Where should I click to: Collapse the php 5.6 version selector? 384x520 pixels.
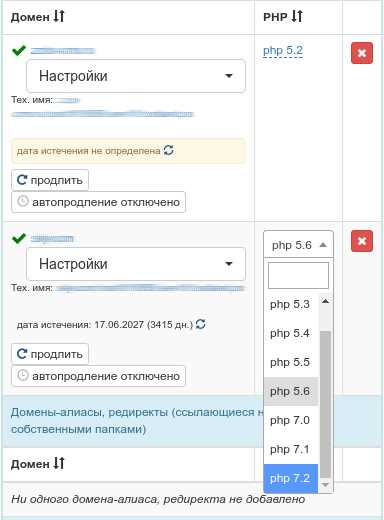(x=298, y=245)
